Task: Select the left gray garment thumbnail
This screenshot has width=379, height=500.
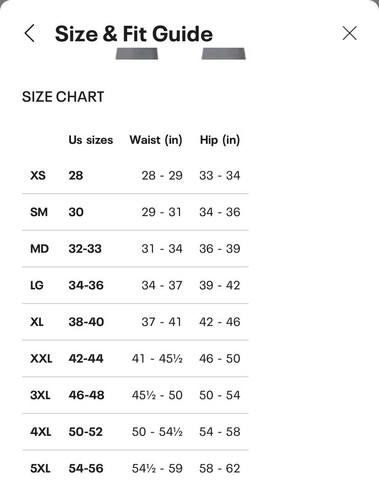Action: point(137,54)
